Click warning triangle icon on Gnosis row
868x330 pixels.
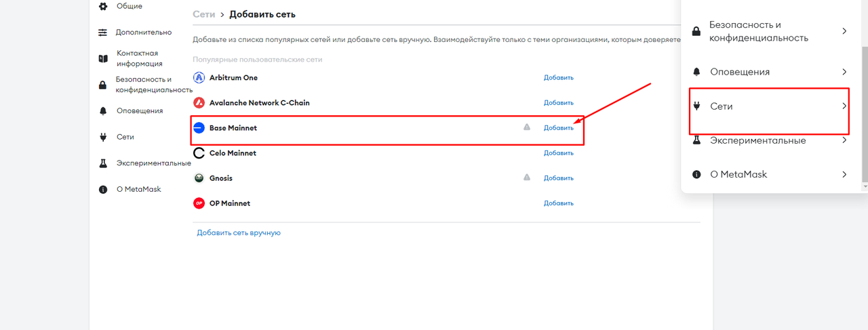[x=527, y=177]
